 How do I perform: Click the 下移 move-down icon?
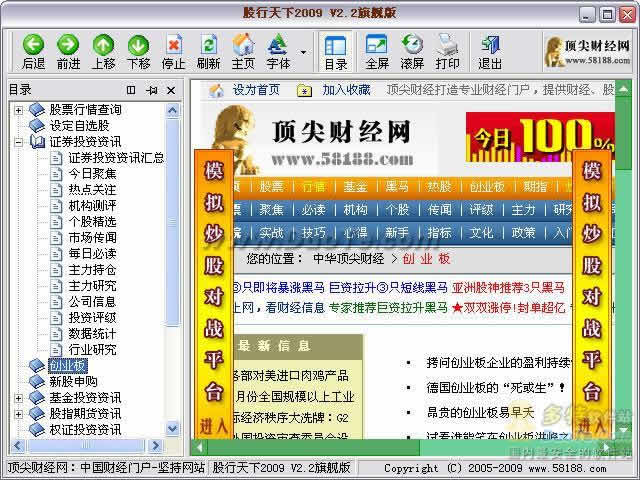pos(138,44)
